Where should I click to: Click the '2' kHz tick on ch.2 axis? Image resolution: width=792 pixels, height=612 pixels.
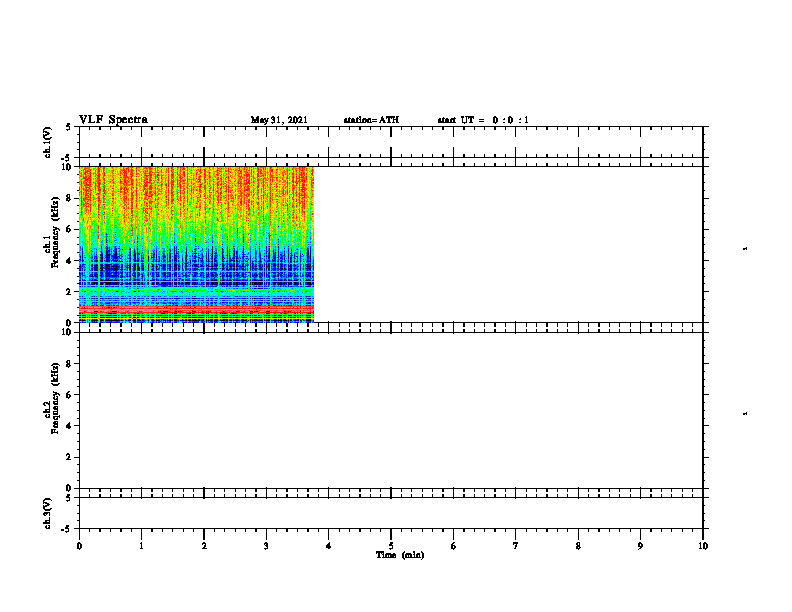tap(69, 457)
